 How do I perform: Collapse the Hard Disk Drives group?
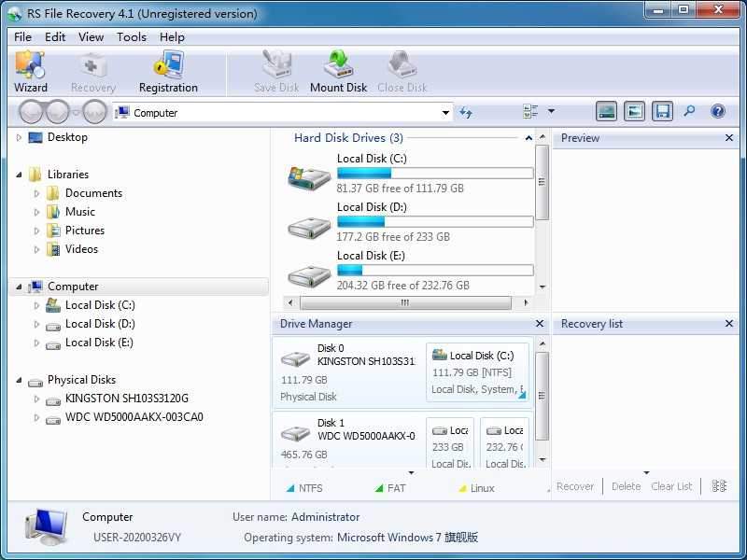[528, 137]
